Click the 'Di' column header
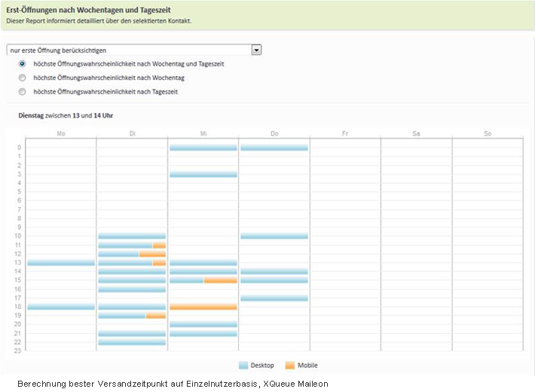This screenshot has width=535, height=392. point(132,133)
